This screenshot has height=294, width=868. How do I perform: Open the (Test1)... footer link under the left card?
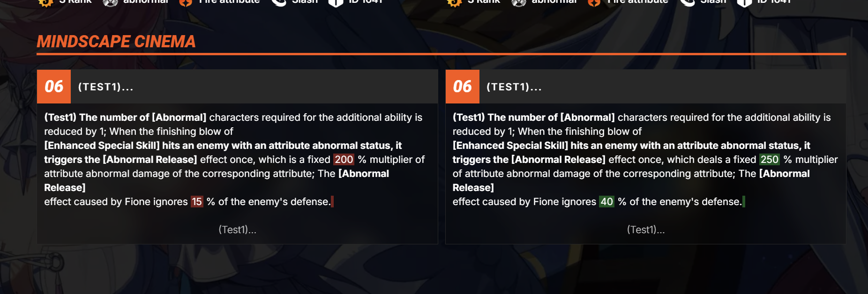[238, 230]
